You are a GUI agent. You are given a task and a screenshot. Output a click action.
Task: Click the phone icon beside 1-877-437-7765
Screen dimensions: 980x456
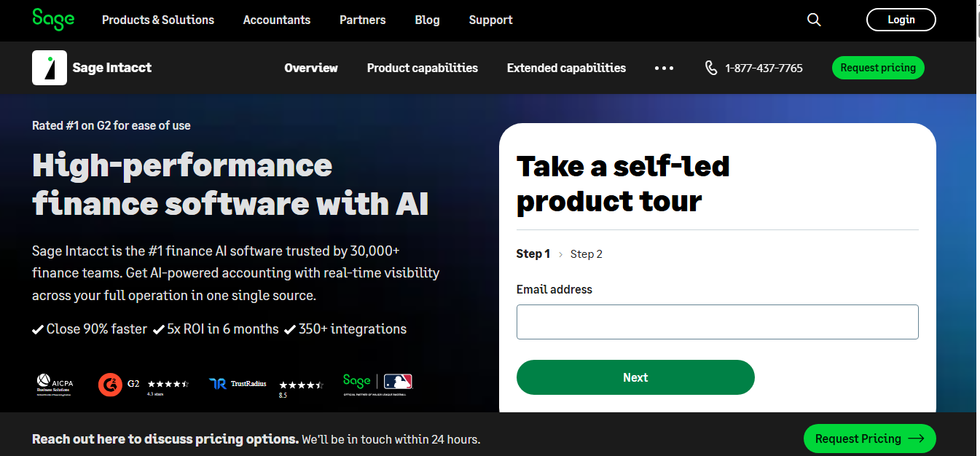coord(711,68)
